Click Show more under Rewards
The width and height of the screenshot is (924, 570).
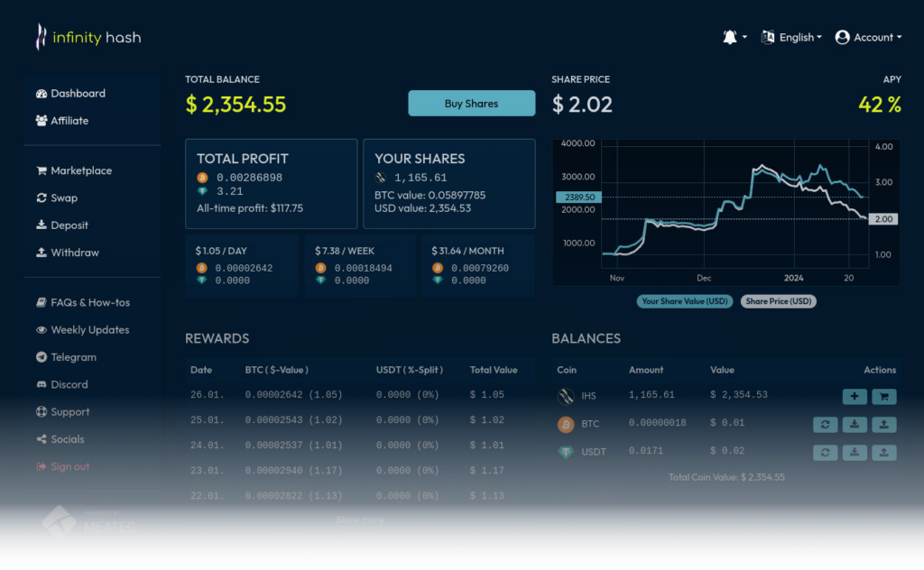point(362,519)
